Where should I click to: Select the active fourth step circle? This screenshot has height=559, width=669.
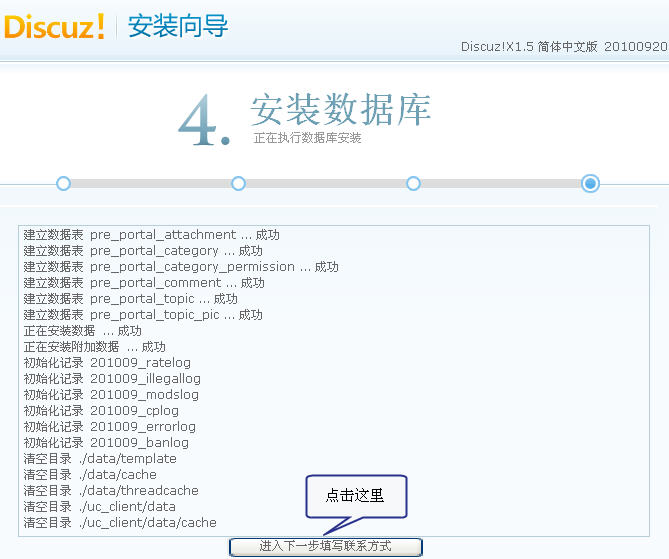pyautogui.click(x=590, y=183)
